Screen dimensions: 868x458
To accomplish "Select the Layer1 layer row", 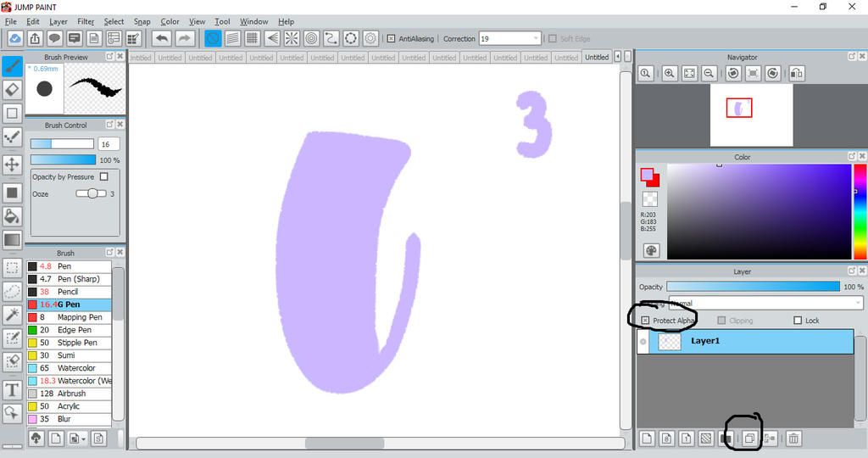I will (745, 342).
